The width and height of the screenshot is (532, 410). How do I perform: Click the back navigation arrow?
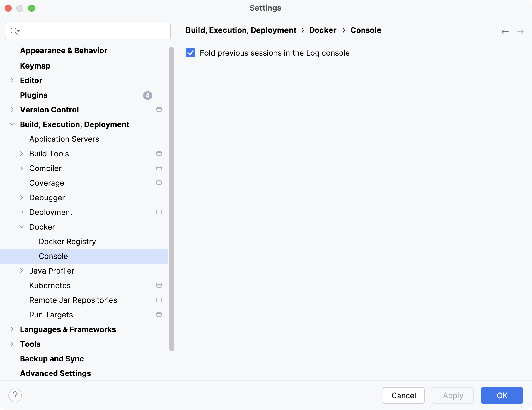[505, 32]
